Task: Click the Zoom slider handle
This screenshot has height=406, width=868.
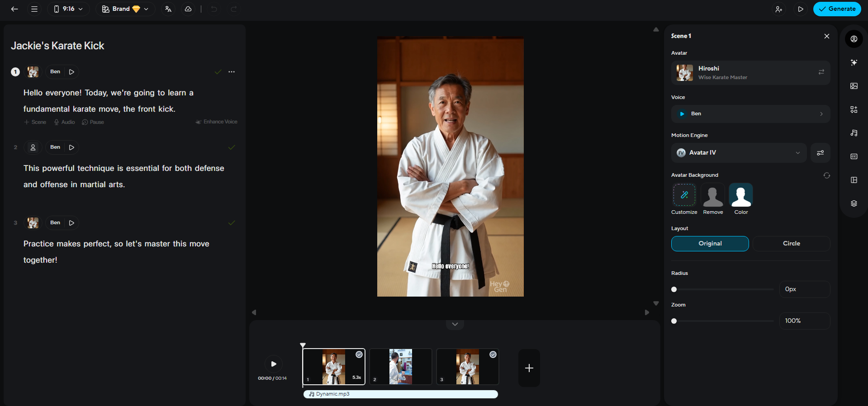Action: pos(674,321)
